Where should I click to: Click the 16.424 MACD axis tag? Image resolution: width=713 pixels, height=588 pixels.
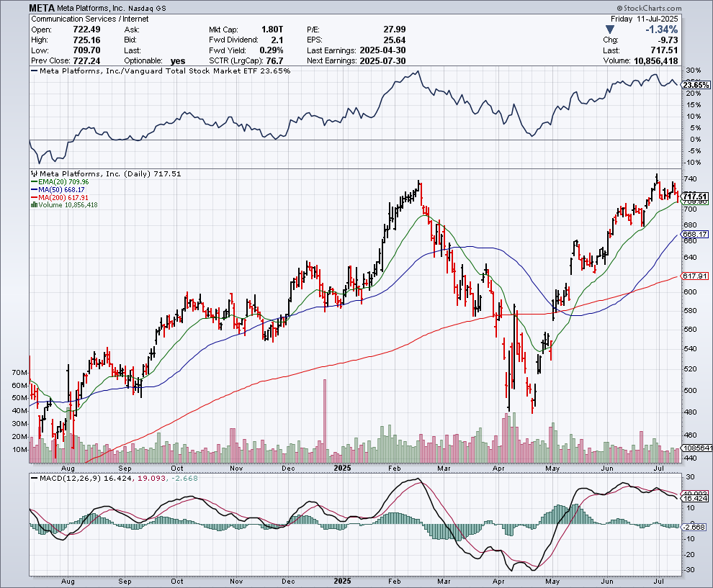point(695,499)
